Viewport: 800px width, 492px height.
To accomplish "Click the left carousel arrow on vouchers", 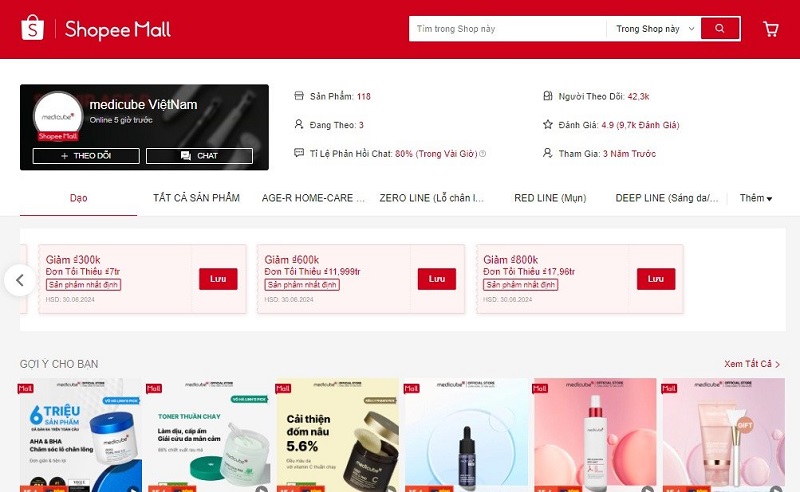I will pos(19,280).
